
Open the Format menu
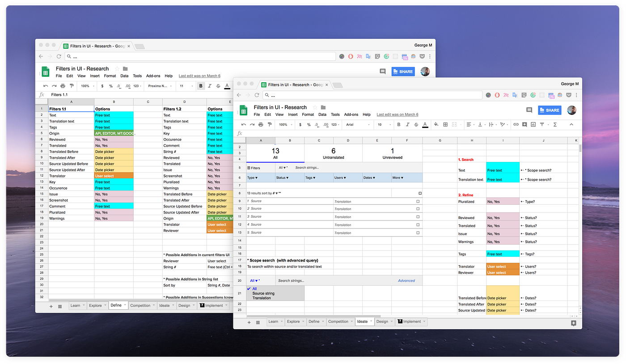point(308,114)
